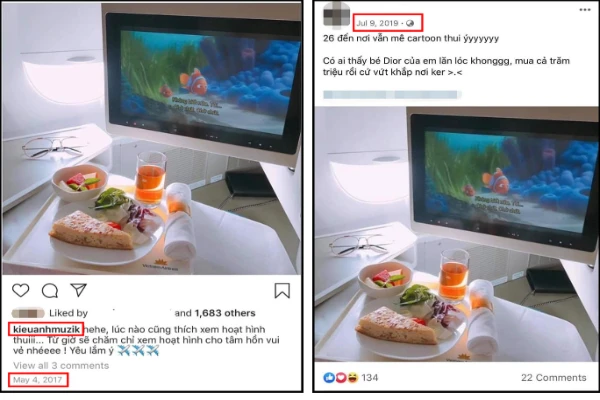
Task: Tap the paper plane share icon
Action: click(x=78, y=290)
